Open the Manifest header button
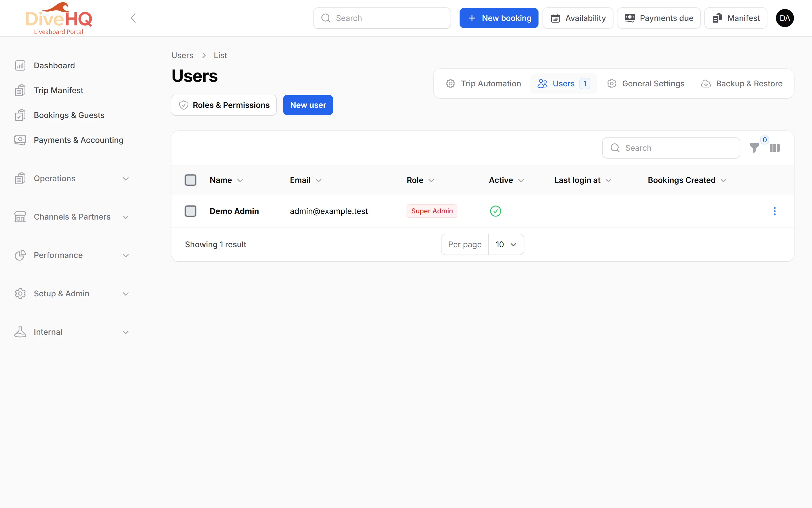 [736, 18]
